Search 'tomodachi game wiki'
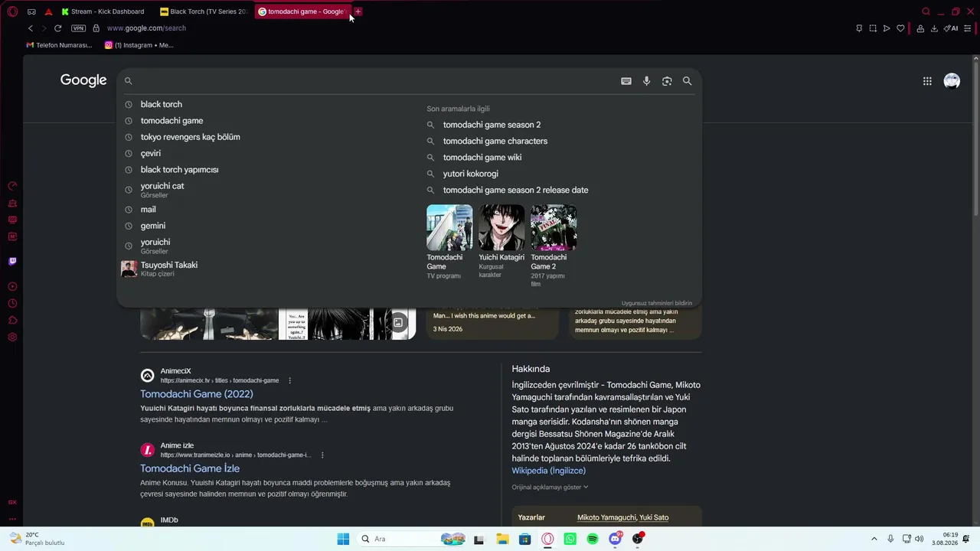Image resolution: width=980 pixels, height=551 pixels. pos(482,158)
